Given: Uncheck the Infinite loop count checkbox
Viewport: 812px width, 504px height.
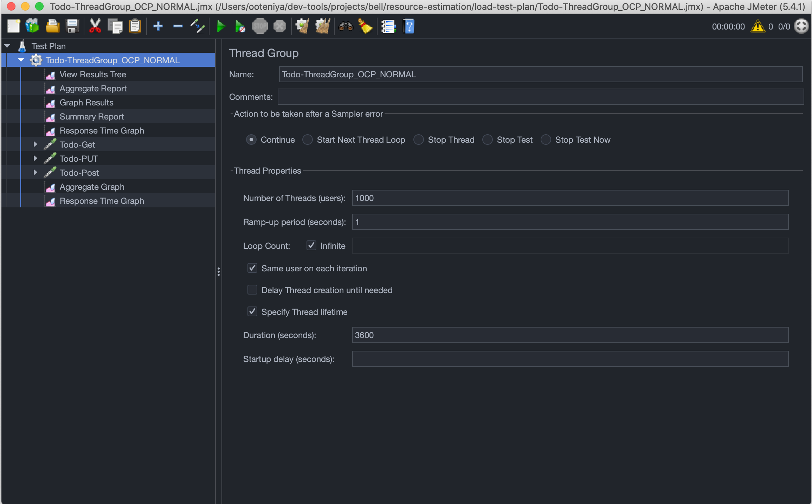Looking at the screenshot, I should [x=311, y=245].
